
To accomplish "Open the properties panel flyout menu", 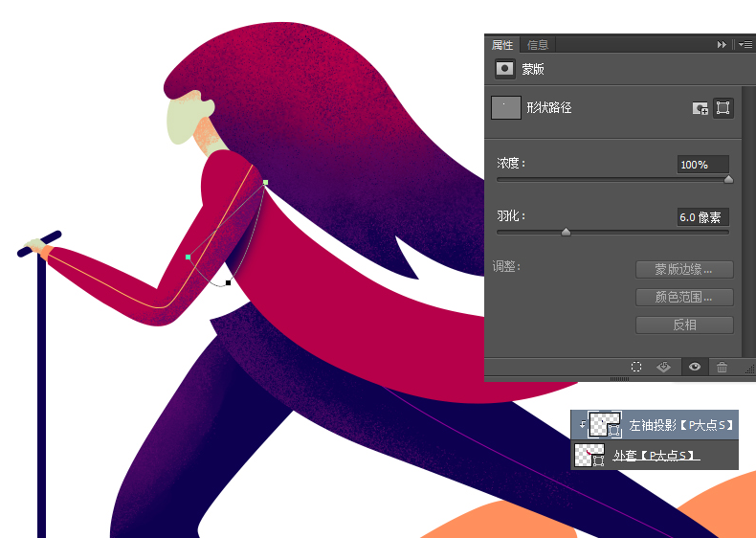I will [x=745, y=44].
